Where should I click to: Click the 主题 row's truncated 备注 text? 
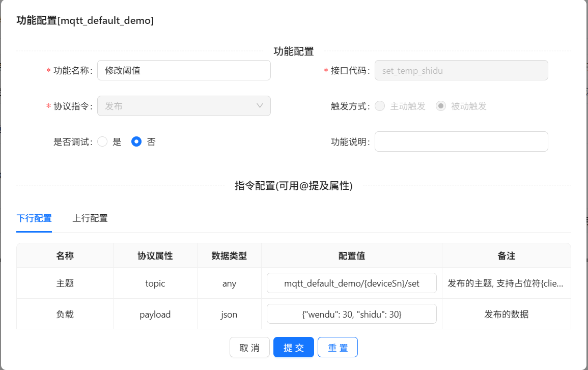pos(506,283)
